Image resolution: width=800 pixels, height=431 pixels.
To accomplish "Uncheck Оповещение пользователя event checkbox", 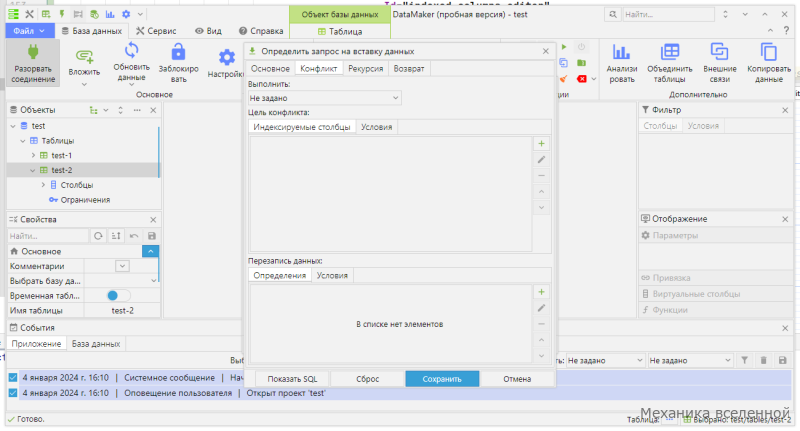I will pyautogui.click(x=13, y=393).
